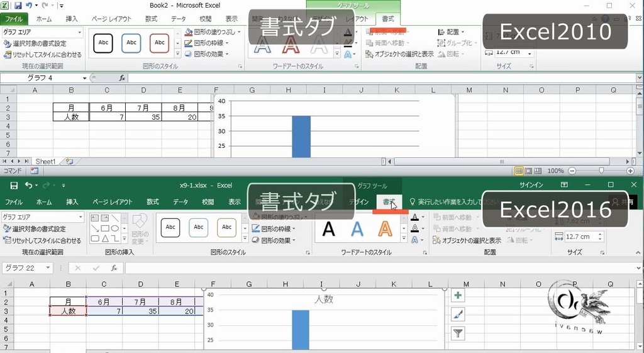Screen dimensions: 644x353
Task: Open 配置 dropdown in Excel 2010 ribbon
Action: [x=452, y=31]
